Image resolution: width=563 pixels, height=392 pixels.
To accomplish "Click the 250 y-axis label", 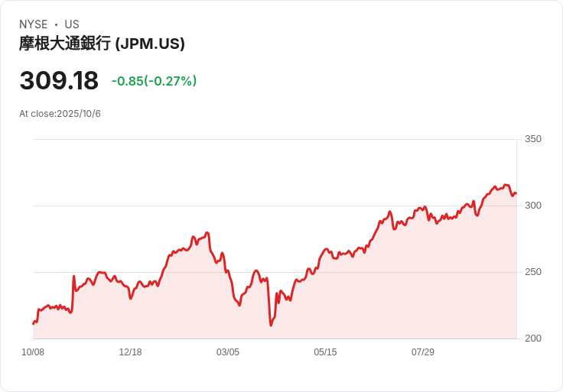I will pos(532,272).
